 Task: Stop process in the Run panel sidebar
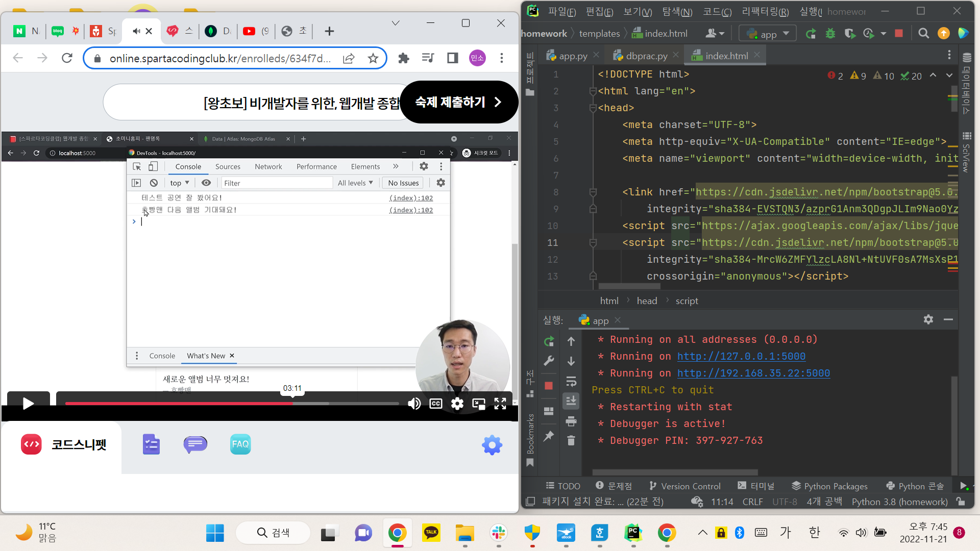549,386
